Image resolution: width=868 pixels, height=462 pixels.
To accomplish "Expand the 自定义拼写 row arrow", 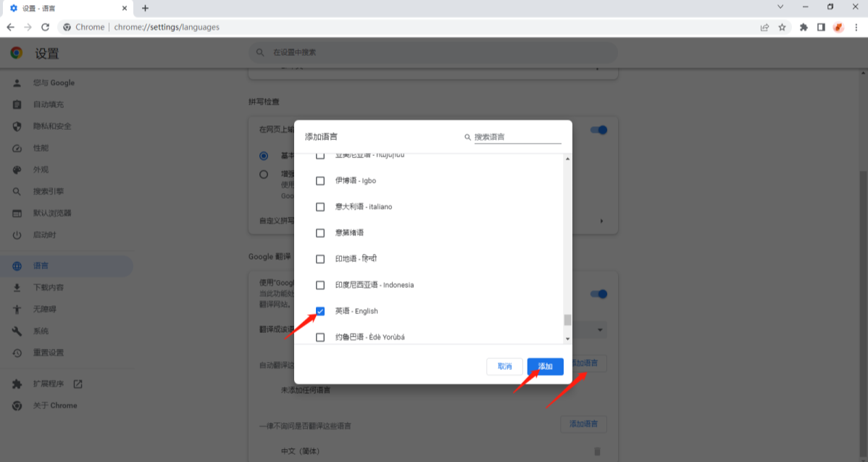I will pyautogui.click(x=601, y=220).
